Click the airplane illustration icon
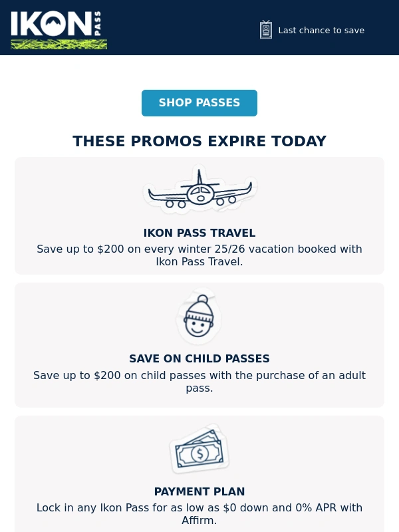The image size is (399, 532). 199,190
